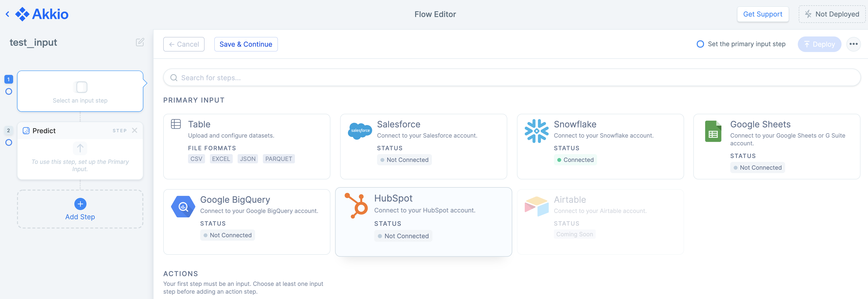Choose the Salesforce input title
The width and height of the screenshot is (868, 299).
point(398,124)
